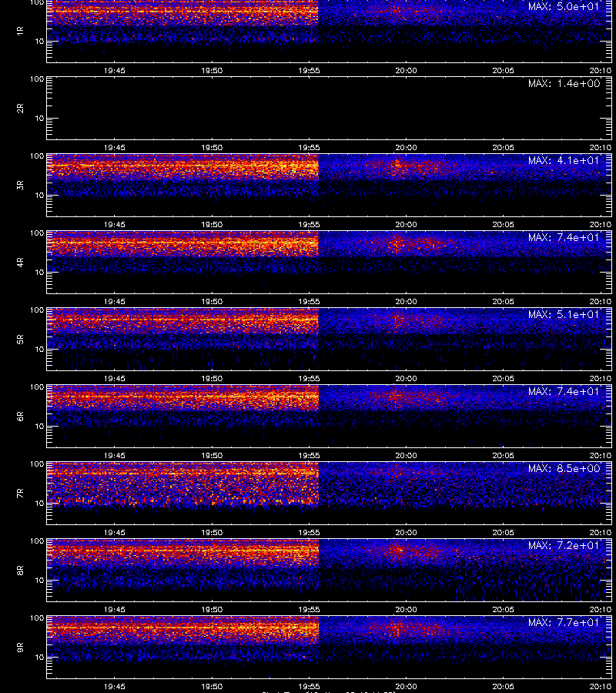
Task: Click the 20:10 time label below panel 3R
Action: [601, 225]
